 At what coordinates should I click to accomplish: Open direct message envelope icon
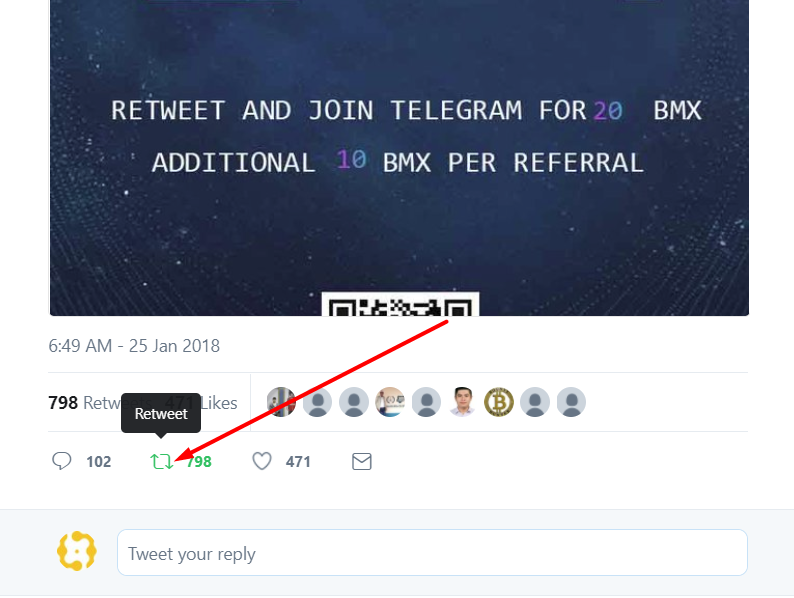click(x=362, y=461)
